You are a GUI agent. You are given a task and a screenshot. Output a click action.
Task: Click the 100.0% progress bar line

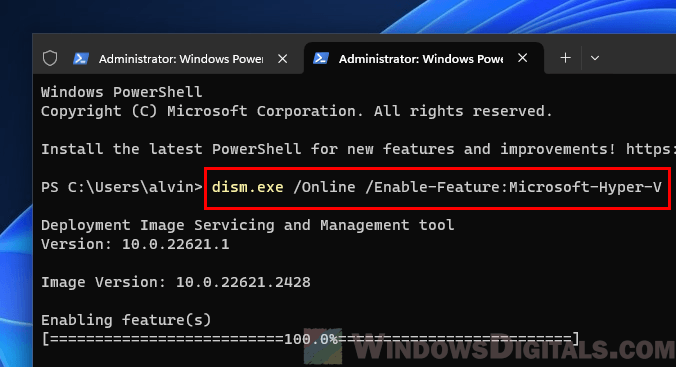click(x=310, y=339)
